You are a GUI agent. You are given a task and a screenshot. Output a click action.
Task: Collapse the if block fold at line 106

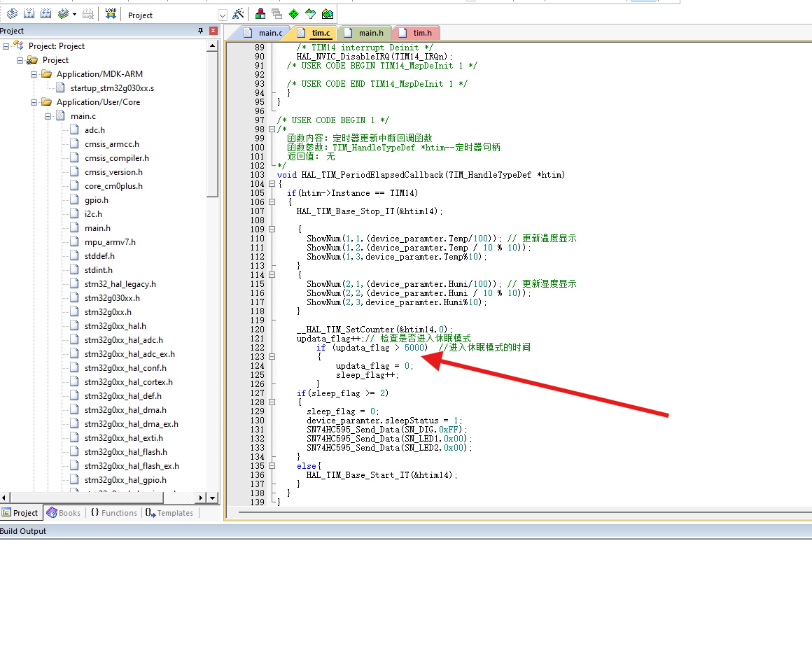tap(272, 202)
